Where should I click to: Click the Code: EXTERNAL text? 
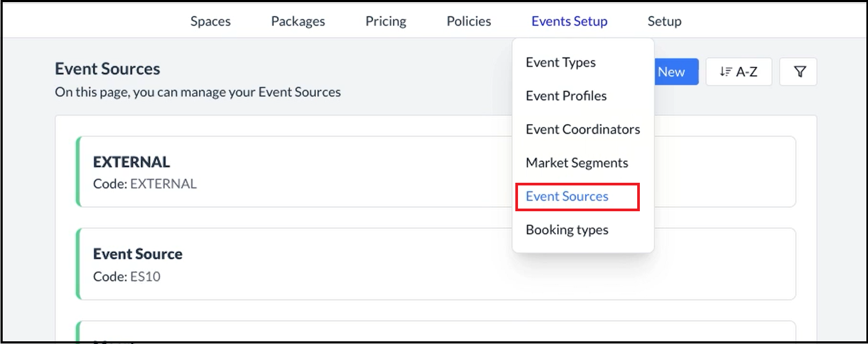[x=145, y=184]
